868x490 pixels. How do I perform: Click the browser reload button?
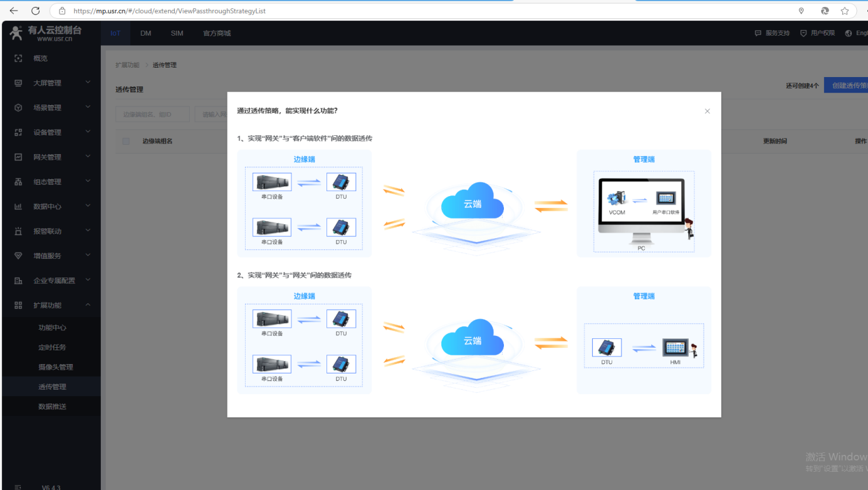tap(36, 11)
